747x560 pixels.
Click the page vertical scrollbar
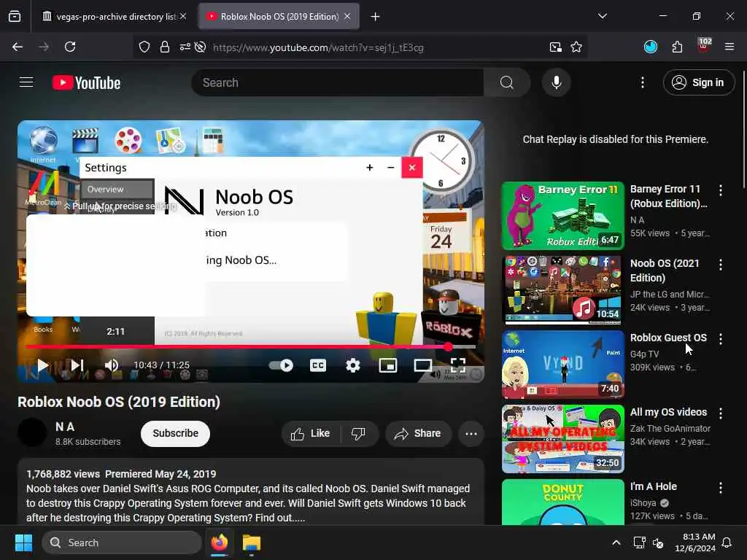[744, 130]
